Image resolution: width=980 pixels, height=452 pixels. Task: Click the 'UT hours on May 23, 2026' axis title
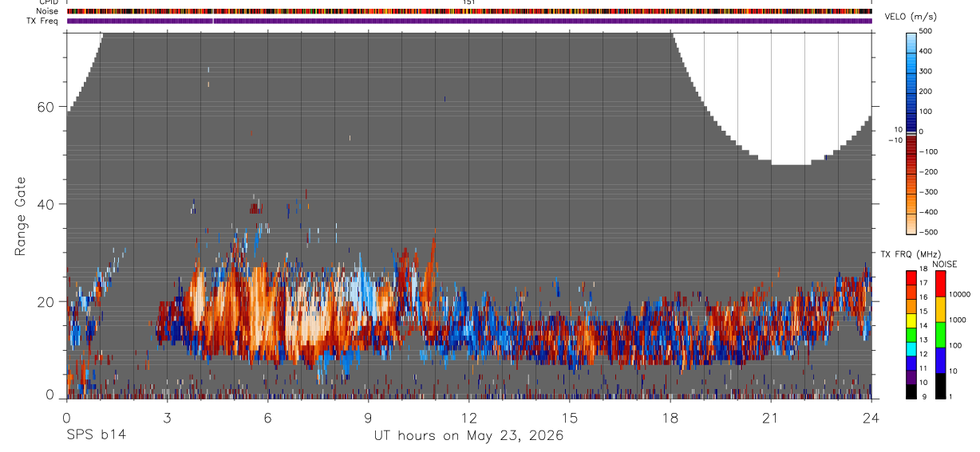click(x=468, y=436)
